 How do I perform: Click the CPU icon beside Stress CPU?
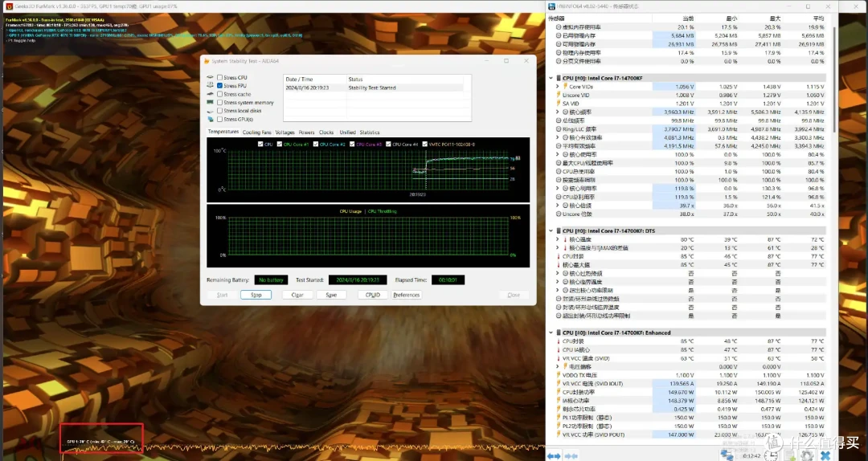(211, 77)
